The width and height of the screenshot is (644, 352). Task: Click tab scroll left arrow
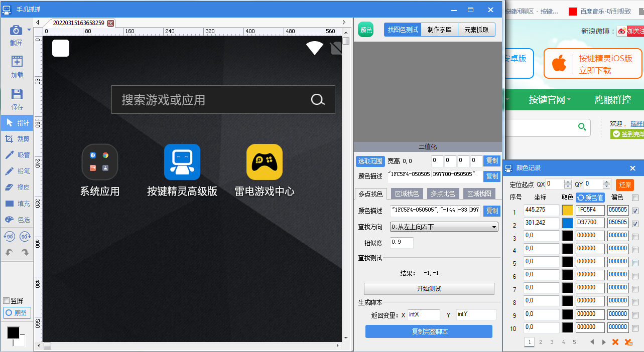point(38,23)
